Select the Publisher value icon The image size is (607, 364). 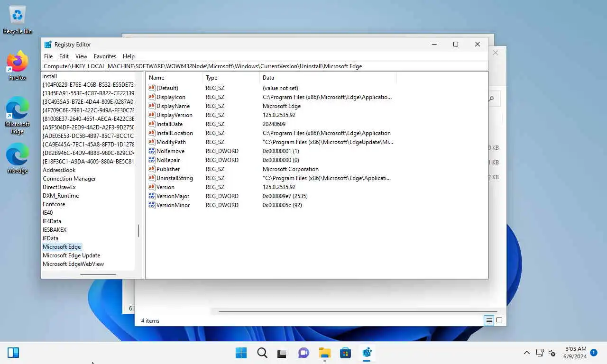pyautogui.click(x=152, y=169)
